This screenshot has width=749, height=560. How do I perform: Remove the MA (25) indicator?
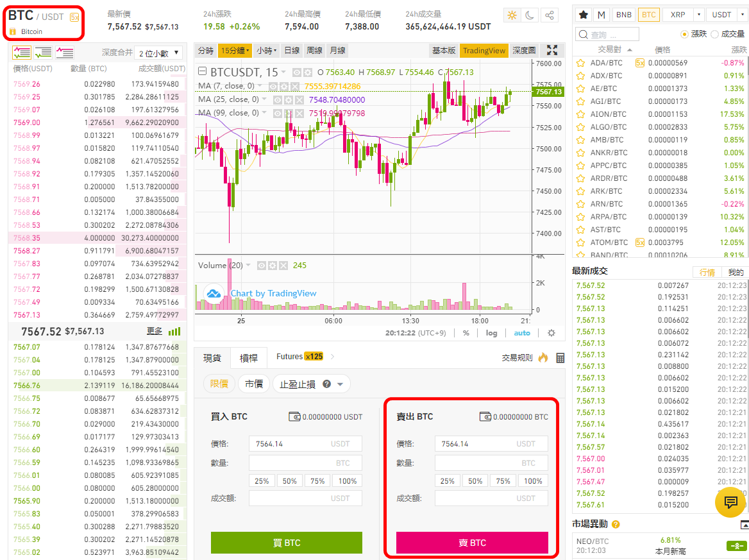pyautogui.click(x=299, y=100)
